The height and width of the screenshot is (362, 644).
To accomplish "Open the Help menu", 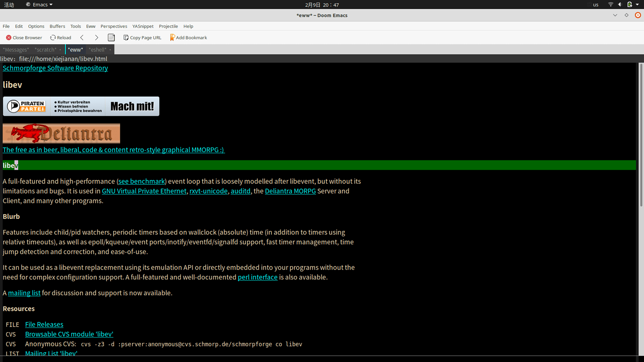I will [188, 27].
